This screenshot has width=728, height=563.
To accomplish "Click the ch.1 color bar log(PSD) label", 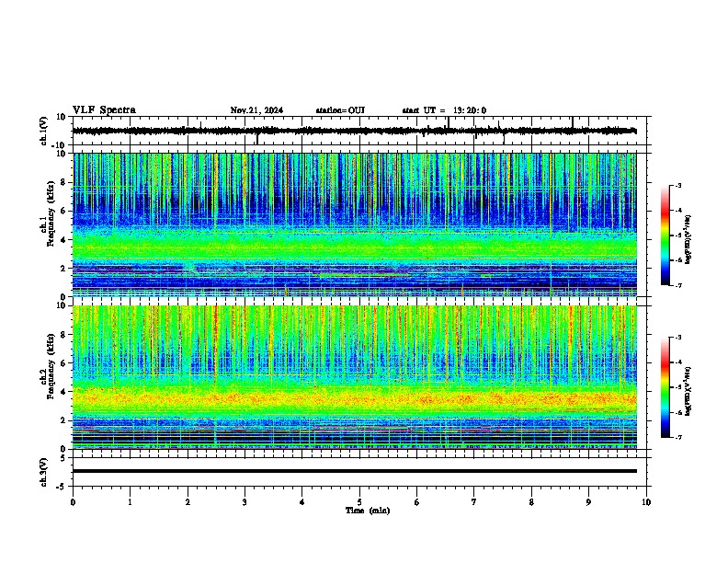I will [x=688, y=239].
